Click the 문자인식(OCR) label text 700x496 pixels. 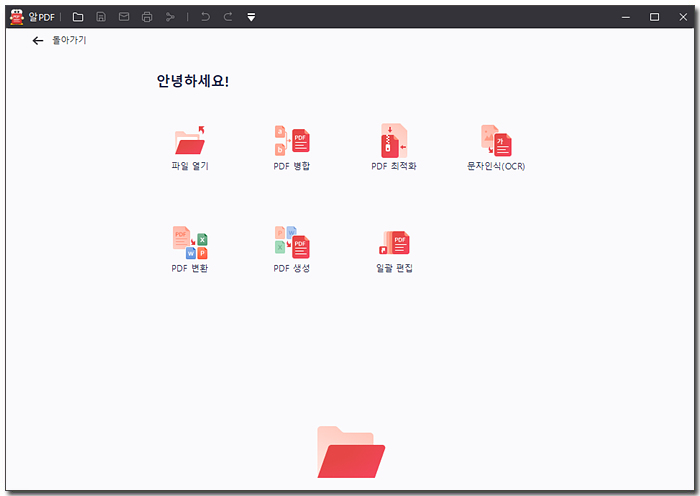coord(496,166)
